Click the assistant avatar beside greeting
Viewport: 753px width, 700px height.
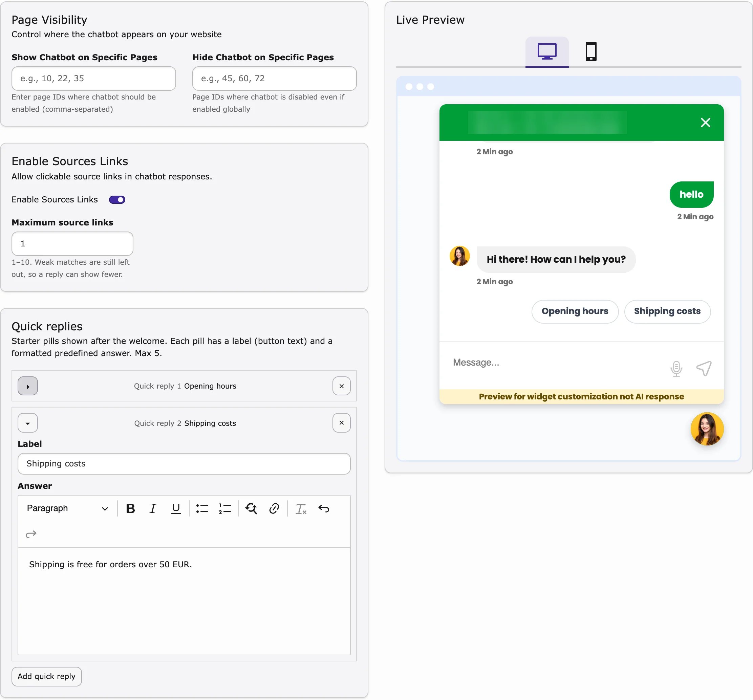(459, 256)
